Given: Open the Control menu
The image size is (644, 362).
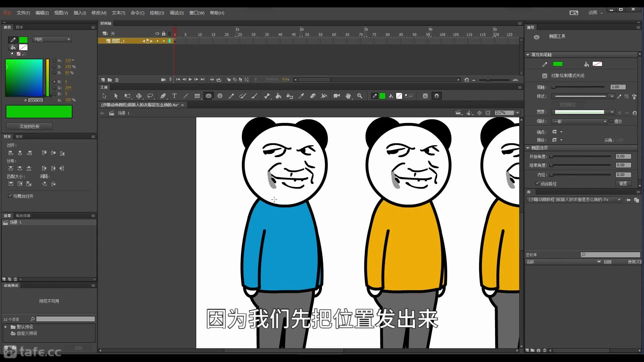Looking at the screenshot, I should pos(157,13).
